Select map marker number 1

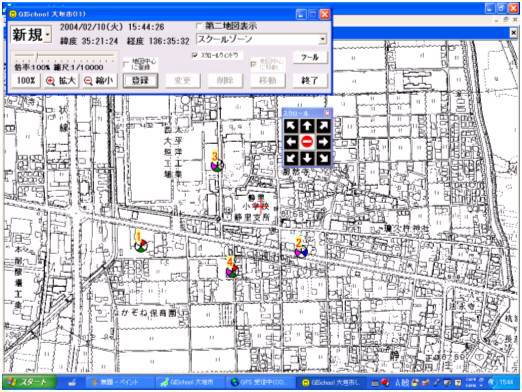click(x=140, y=241)
